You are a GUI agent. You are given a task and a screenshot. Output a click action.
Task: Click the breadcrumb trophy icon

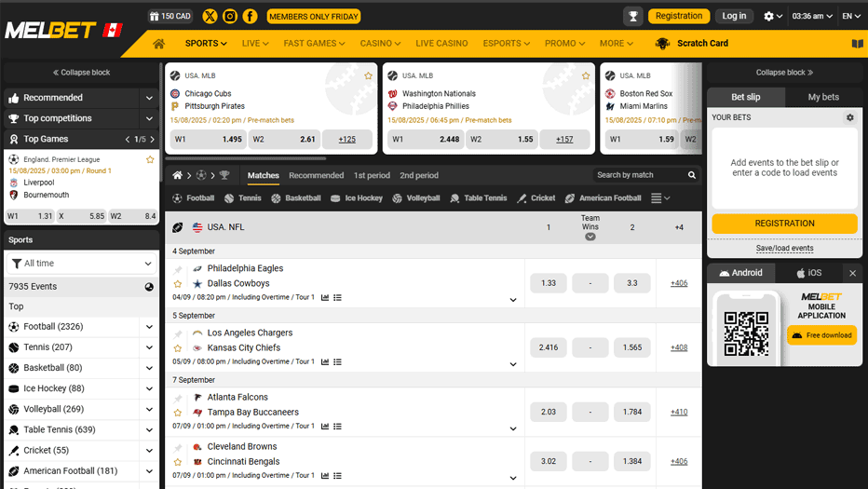[224, 175]
